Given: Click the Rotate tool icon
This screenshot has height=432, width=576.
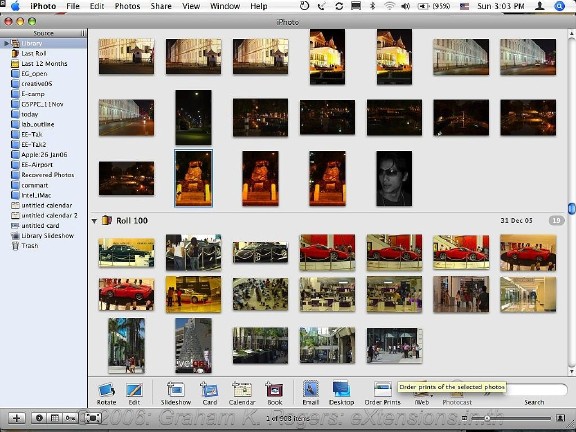Looking at the screenshot, I should click(106, 390).
